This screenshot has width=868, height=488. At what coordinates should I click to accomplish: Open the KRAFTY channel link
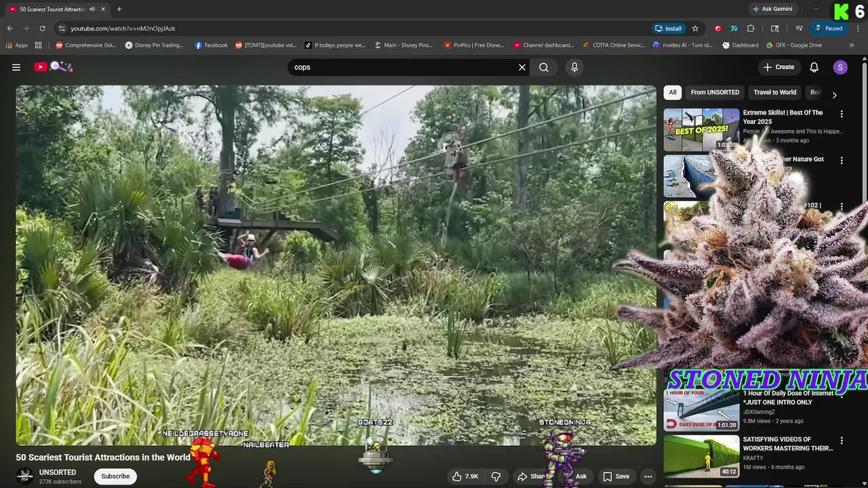click(753, 458)
